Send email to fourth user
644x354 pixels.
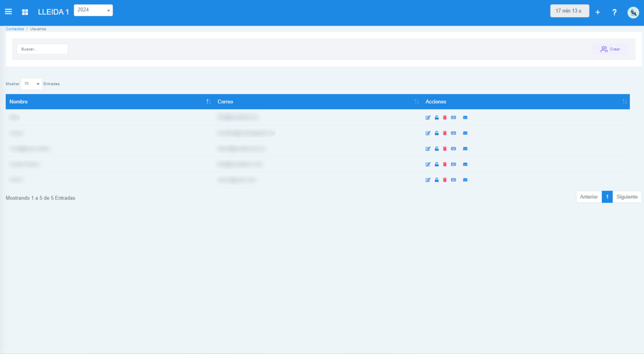[465, 164]
